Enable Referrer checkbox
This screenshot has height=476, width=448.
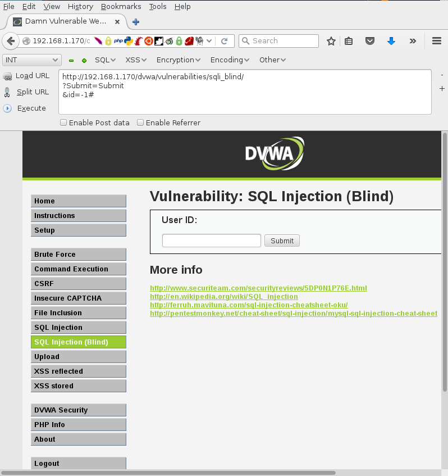tap(140, 123)
